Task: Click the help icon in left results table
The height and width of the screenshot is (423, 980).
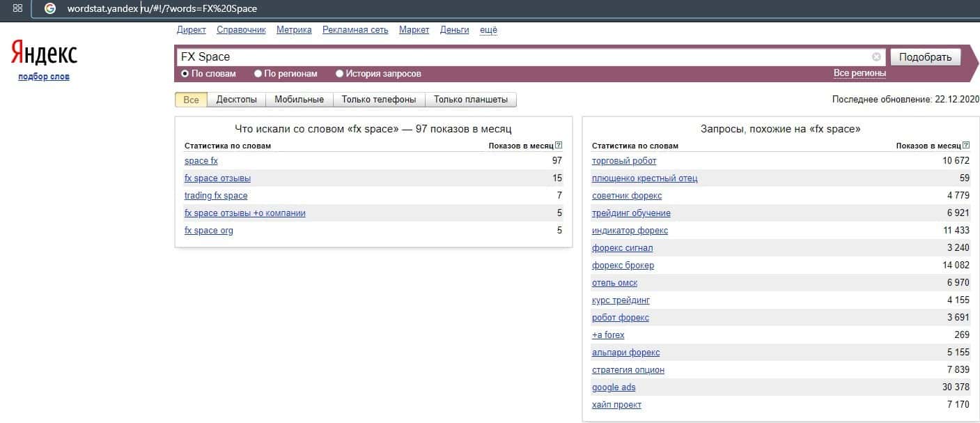Action: [x=559, y=146]
